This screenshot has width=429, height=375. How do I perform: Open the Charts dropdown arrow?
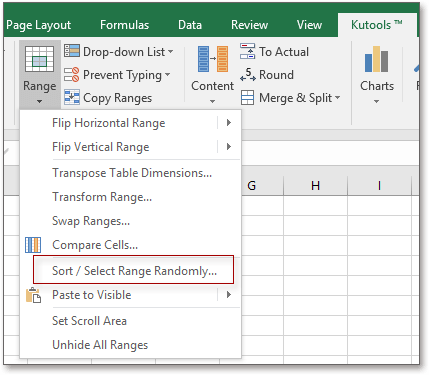click(x=376, y=101)
